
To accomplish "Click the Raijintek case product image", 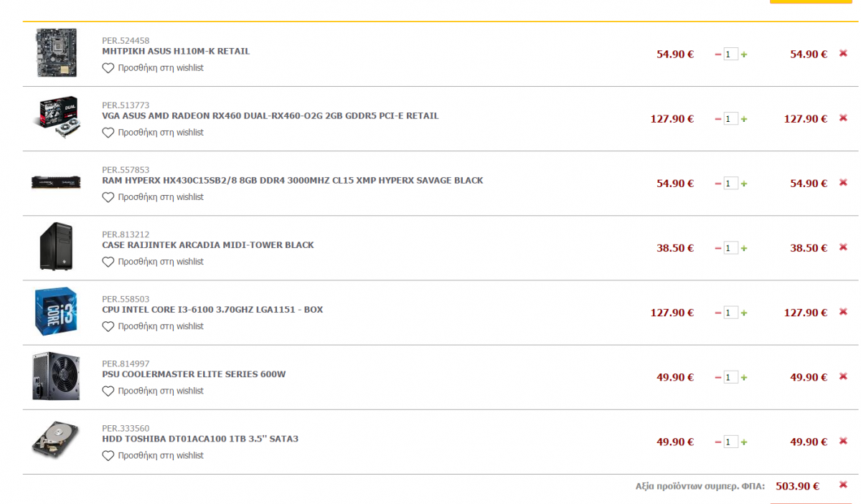I will 55,247.
